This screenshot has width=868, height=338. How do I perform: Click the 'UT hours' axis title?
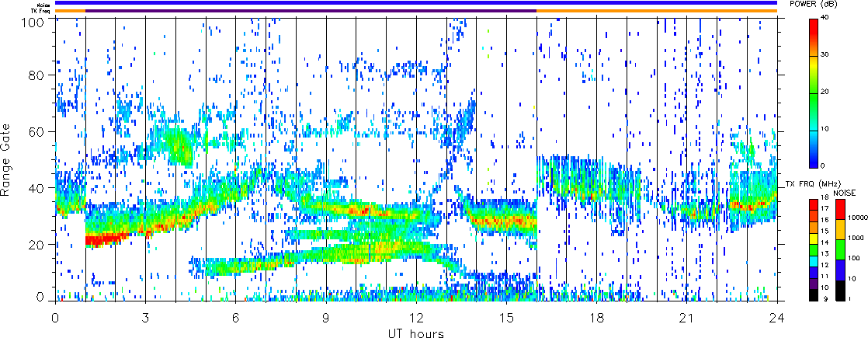pyautogui.click(x=415, y=333)
